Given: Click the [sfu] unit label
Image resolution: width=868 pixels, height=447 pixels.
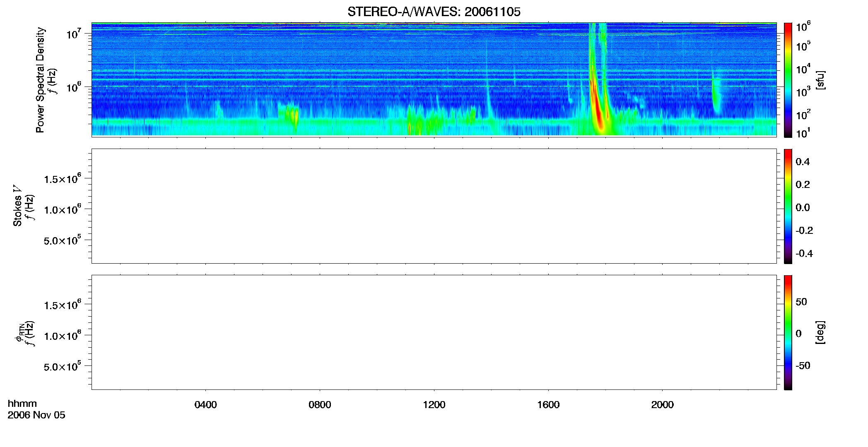Looking at the screenshot, I should click(x=820, y=80).
